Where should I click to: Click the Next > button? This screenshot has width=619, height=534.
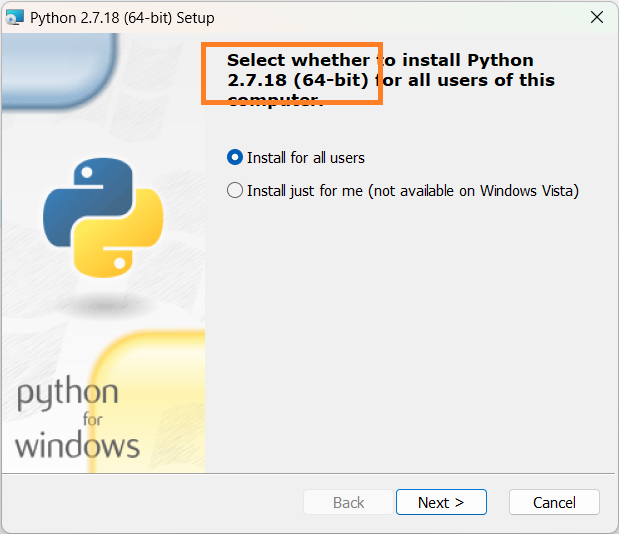click(x=441, y=502)
